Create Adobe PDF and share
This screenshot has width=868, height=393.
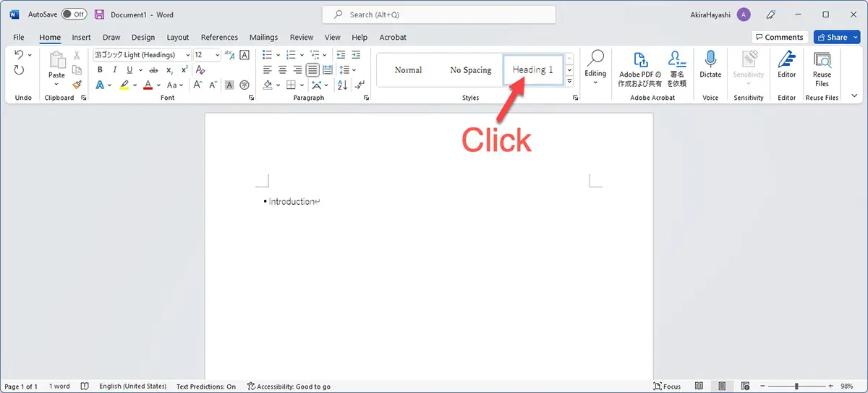(x=640, y=69)
